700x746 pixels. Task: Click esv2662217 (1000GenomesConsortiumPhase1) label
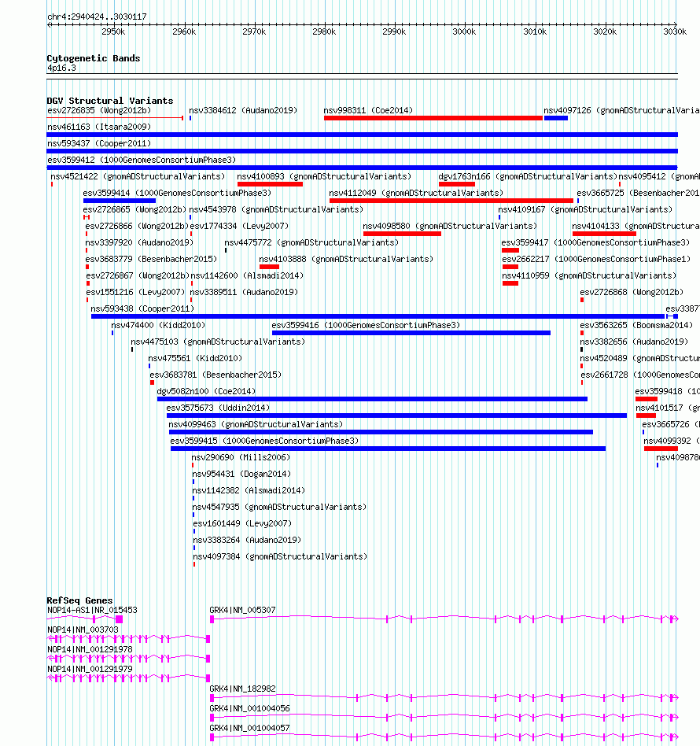click(596, 260)
